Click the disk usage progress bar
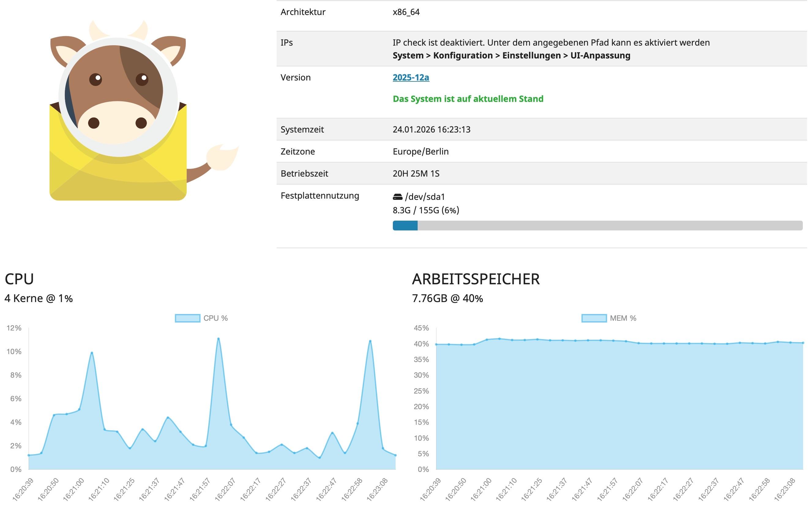The width and height of the screenshot is (812, 508). coord(597,226)
